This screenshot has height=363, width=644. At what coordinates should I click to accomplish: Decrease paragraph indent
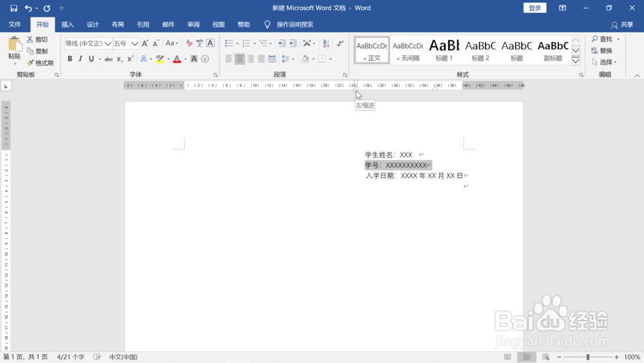282,43
